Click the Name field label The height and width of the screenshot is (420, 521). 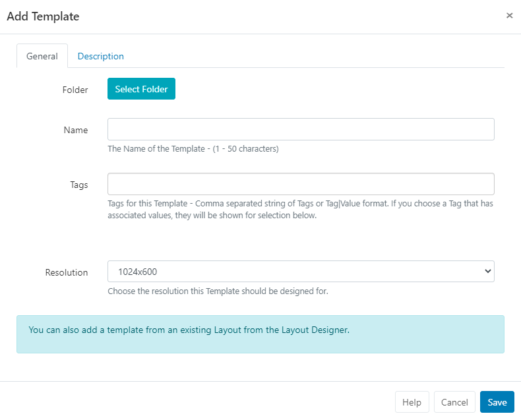[x=76, y=130]
